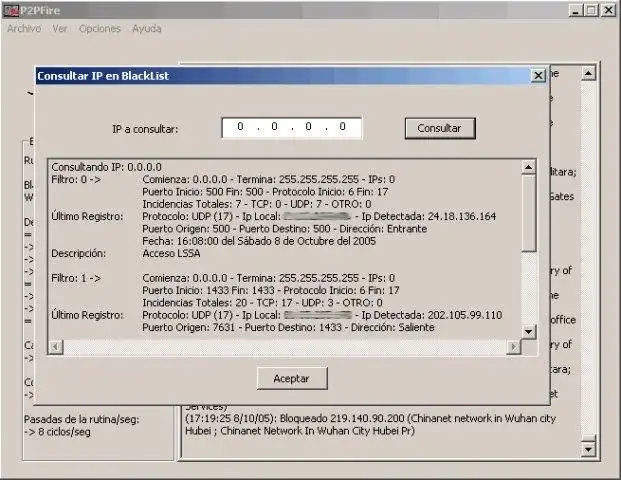Click the 'Fecha: 16:08:00 del Sábado' line
Viewport: 621px width, 480px height.
259,241
